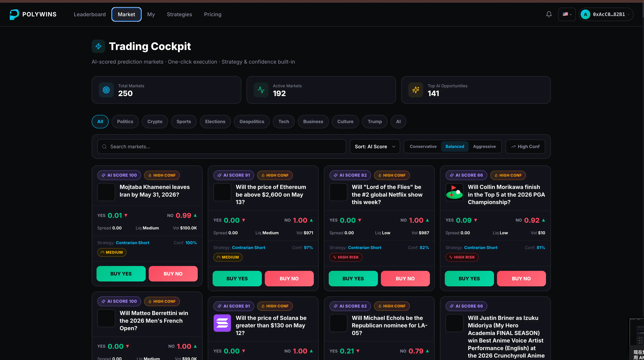This screenshot has width=644, height=360.
Task: Click the MEDIUM risk badge on Ethereum card
Action: 228,257
